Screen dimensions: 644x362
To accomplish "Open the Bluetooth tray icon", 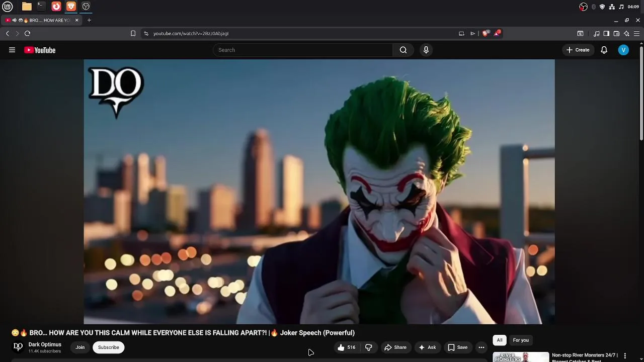I will (x=594, y=7).
